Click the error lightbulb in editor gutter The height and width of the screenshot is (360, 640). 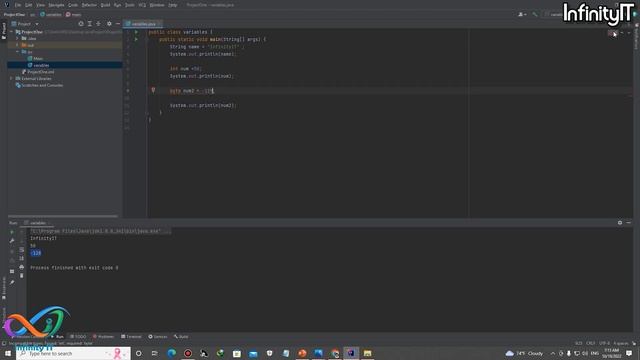(153, 90)
